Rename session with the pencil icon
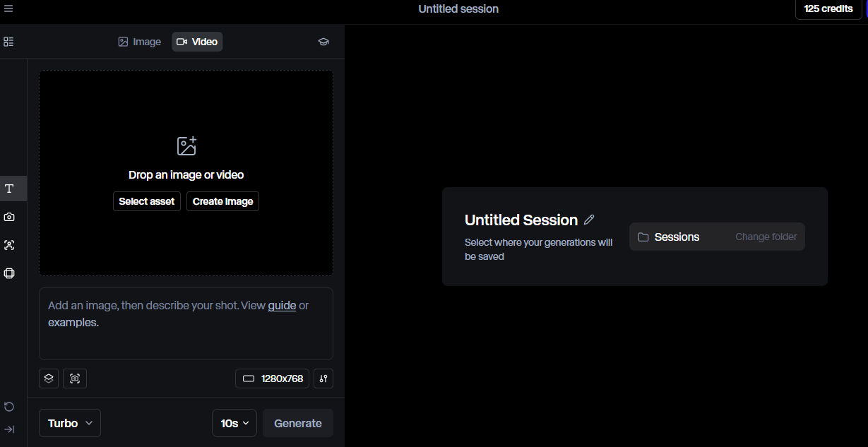Image resolution: width=868 pixels, height=447 pixels. coord(590,220)
